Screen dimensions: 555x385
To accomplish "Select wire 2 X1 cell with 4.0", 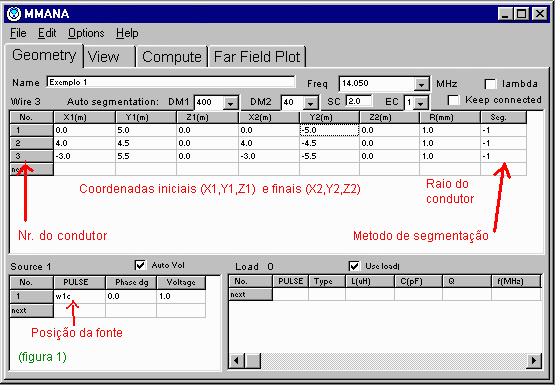I will [x=84, y=143].
